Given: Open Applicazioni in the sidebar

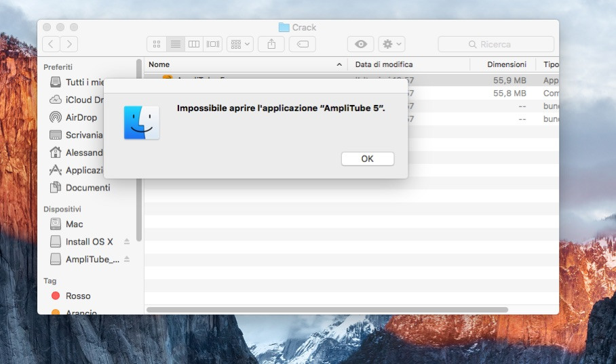Looking at the screenshot, I should coord(77,170).
